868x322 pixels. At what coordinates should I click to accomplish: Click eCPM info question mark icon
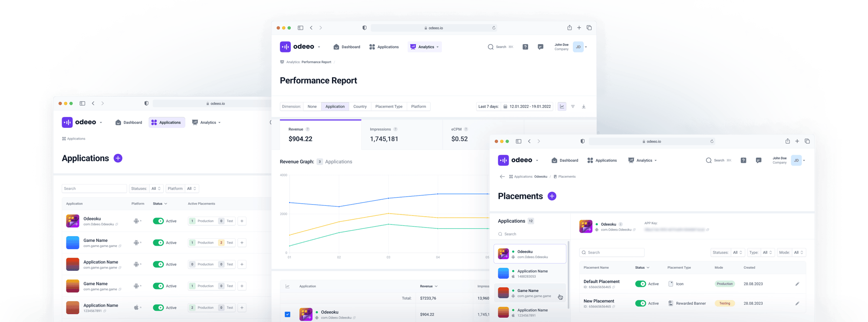point(466,129)
